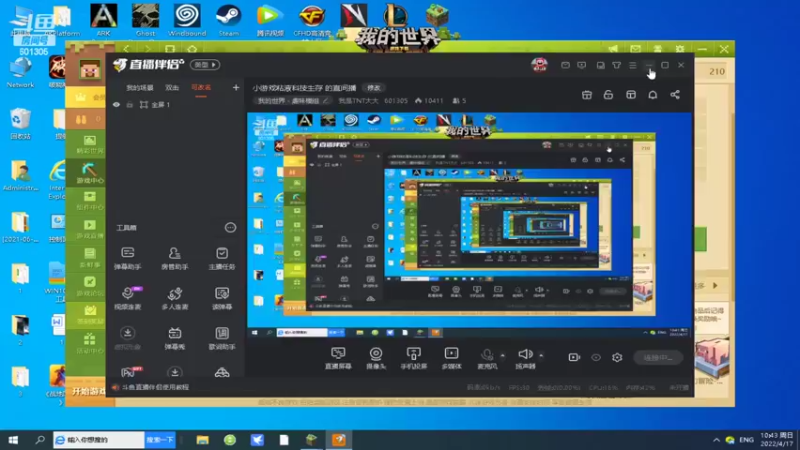Open File Explorer from taskbar

click(203, 440)
